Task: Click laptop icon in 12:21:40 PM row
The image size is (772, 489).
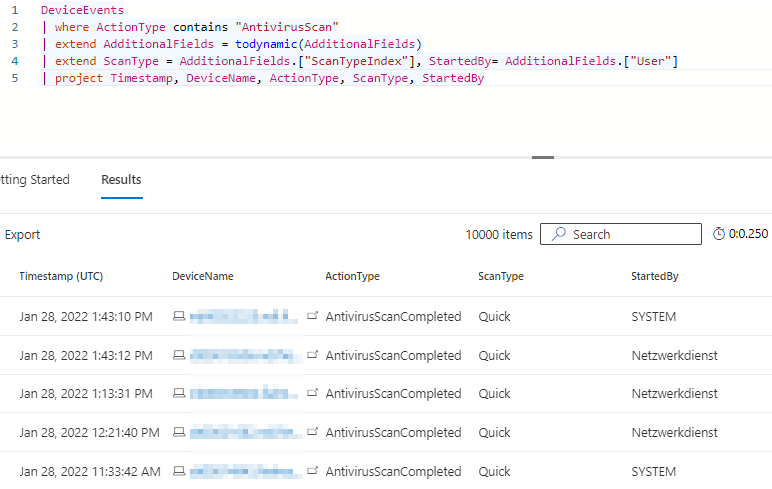Action: pyautogui.click(x=179, y=432)
